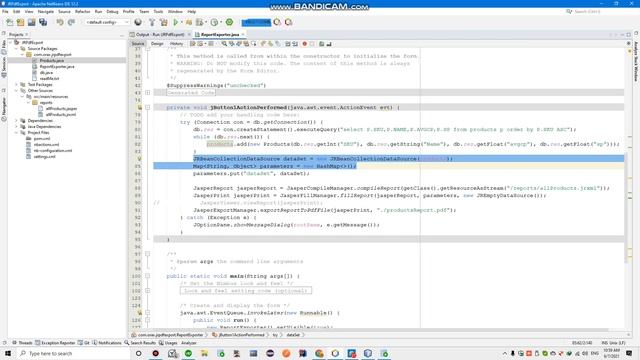Screen dimensions: 640x360
Task: Expand the Java Dependencies node
Action: [x=16, y=127]
